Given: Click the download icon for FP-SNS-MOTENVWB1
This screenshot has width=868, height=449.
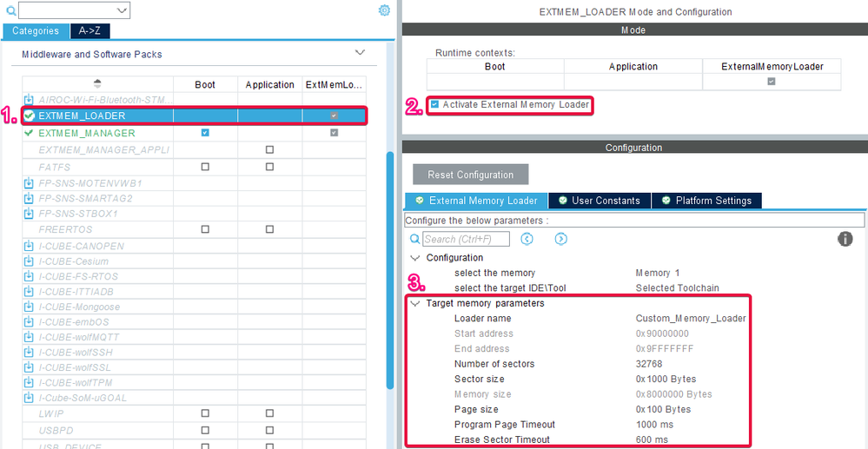Looking at the screenshot, I should pos(29,182).
